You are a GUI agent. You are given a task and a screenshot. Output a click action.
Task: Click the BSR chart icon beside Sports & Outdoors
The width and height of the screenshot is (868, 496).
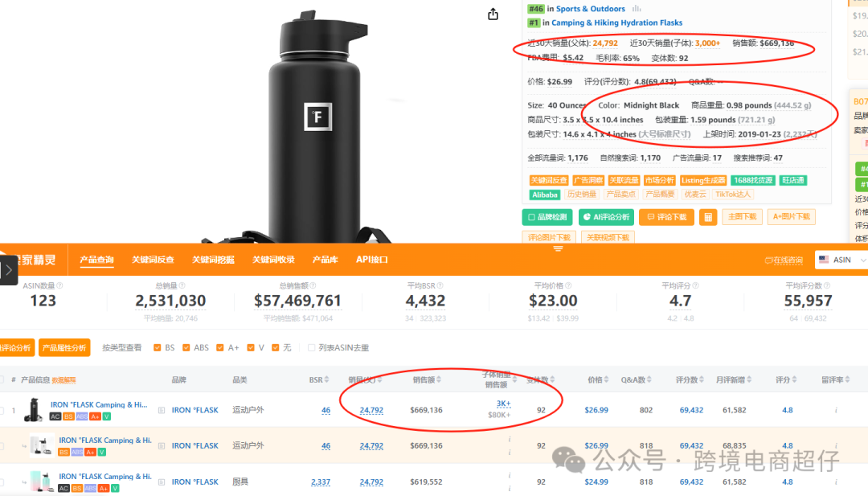[x=637, y=9]
